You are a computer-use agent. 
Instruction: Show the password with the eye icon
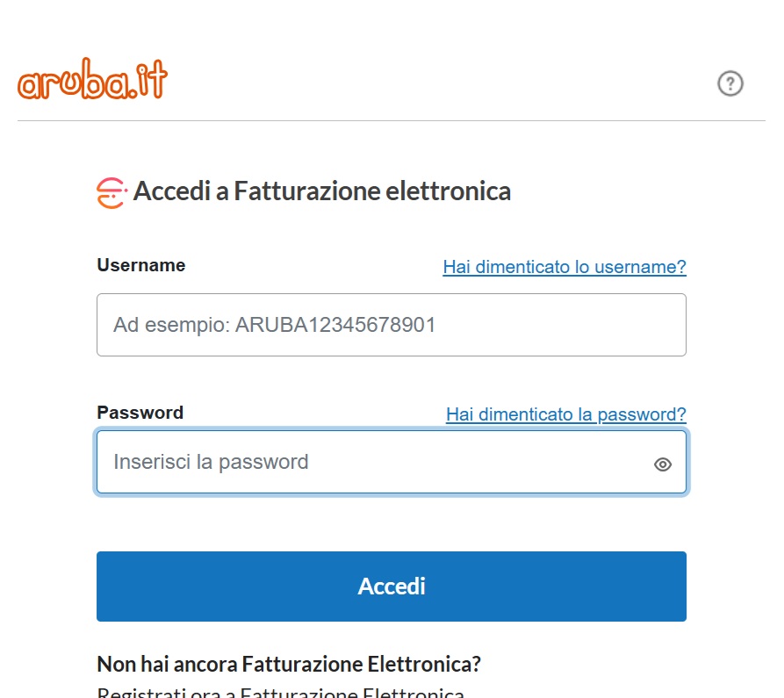[x=663, y=464]
